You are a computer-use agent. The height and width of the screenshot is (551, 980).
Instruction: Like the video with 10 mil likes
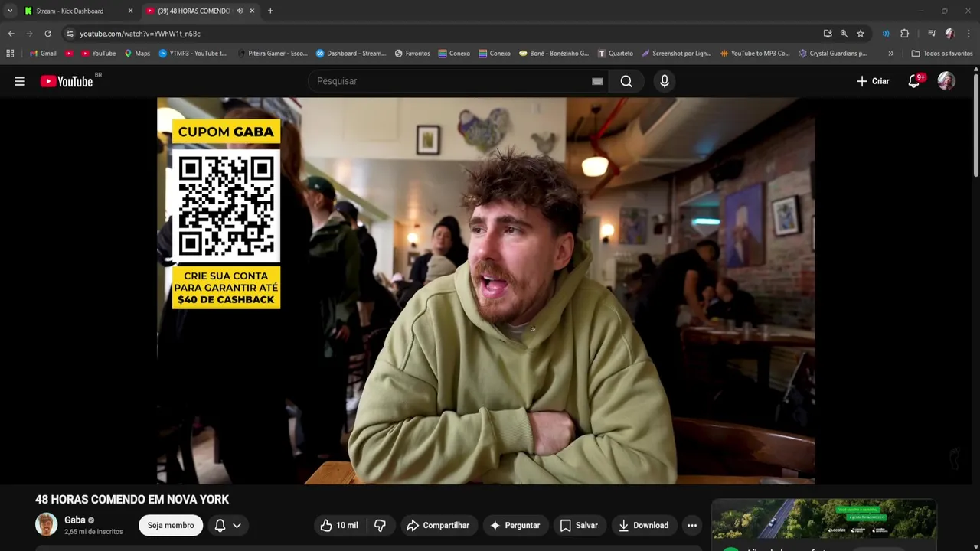(x=338, y=525)
